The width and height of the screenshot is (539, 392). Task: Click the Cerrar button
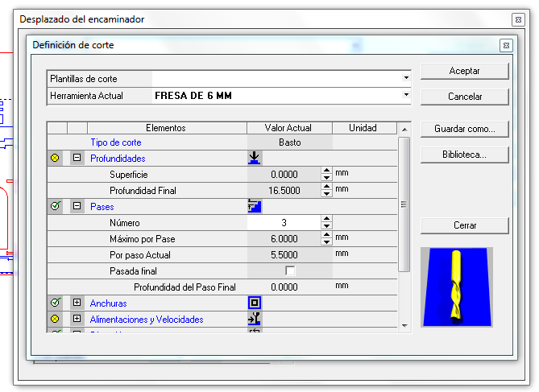click(x=464, y=225)
